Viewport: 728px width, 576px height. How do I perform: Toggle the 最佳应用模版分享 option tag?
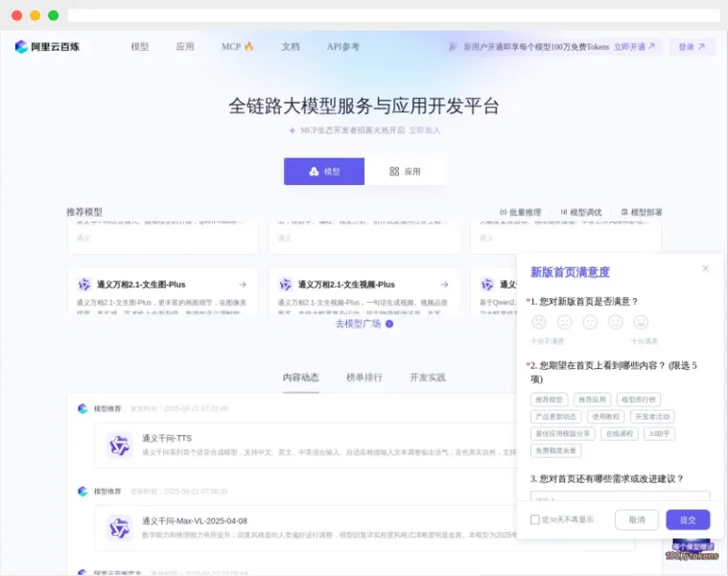562,433
